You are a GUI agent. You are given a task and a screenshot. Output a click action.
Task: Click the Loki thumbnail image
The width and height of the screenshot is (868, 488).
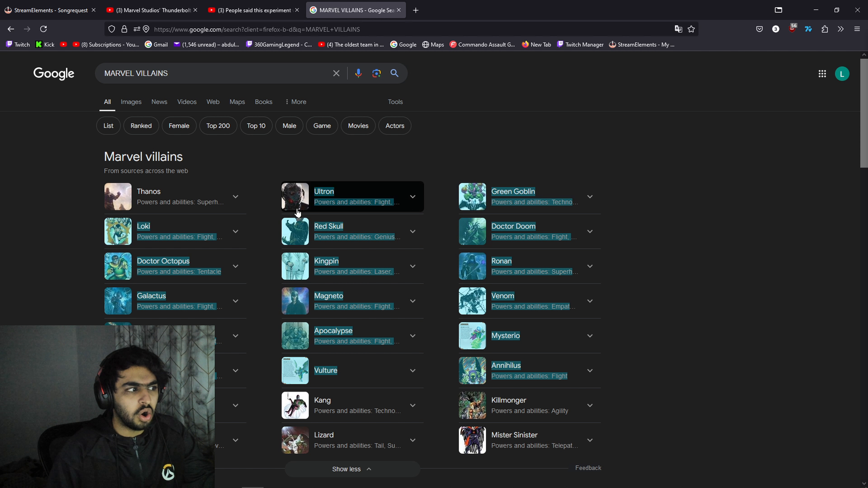[118, 232]
